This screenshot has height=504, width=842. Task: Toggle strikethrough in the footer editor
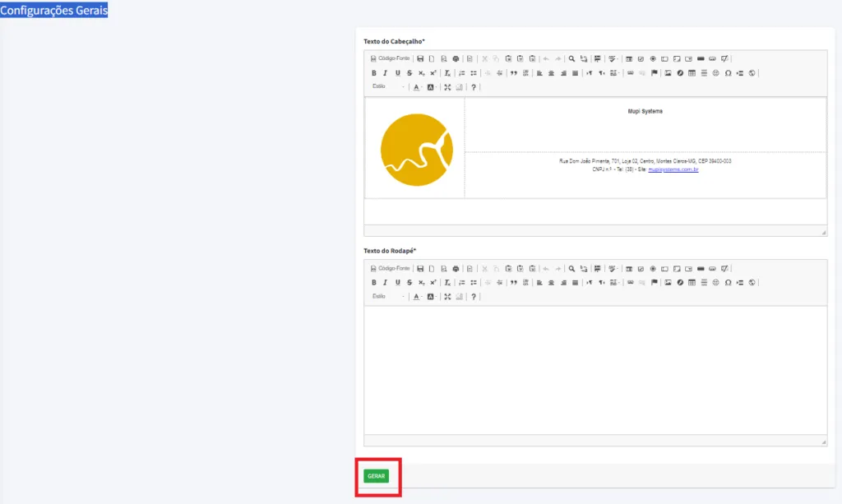point(409,283)
